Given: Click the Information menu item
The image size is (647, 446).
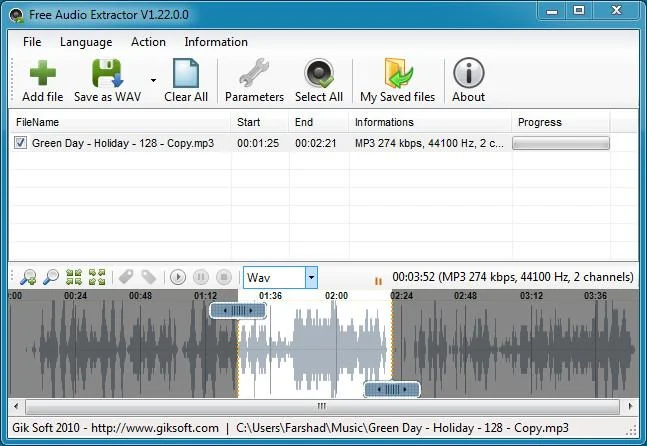Looking at the screenshot, I should [216, 42].
